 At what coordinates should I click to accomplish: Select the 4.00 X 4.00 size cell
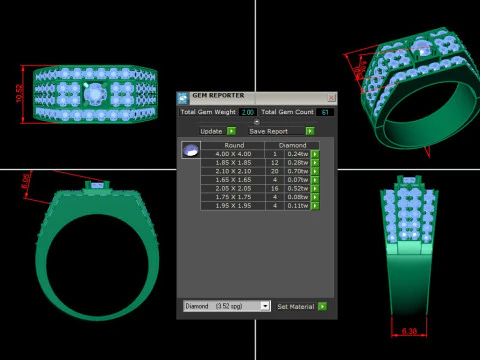[x=233, y=154]
